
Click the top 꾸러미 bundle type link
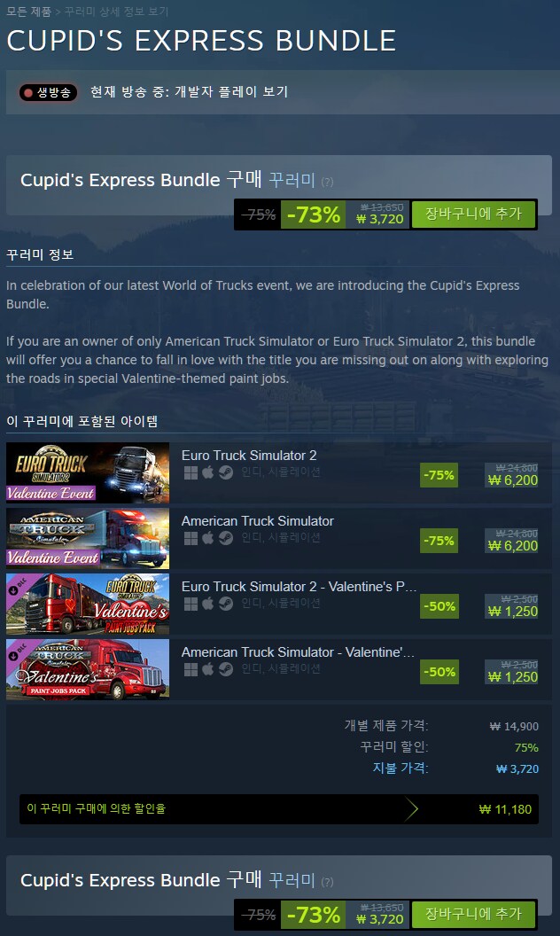coord(292,180)
